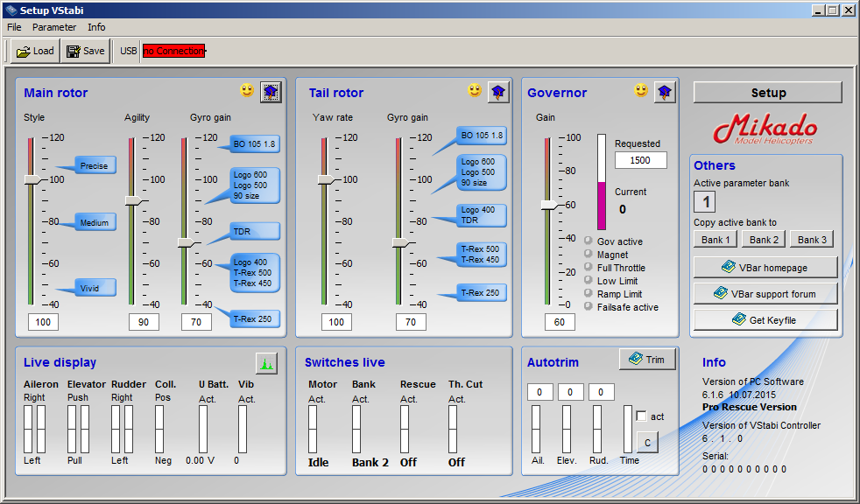Click the Pro Rescue Version text
Viewport: 860px width, 504px height.
749,407
